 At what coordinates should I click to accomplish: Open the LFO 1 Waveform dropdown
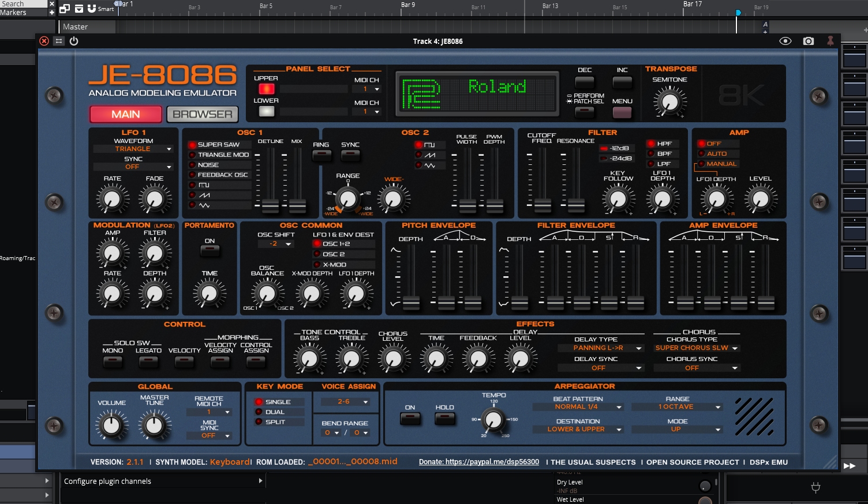point(133,149)
